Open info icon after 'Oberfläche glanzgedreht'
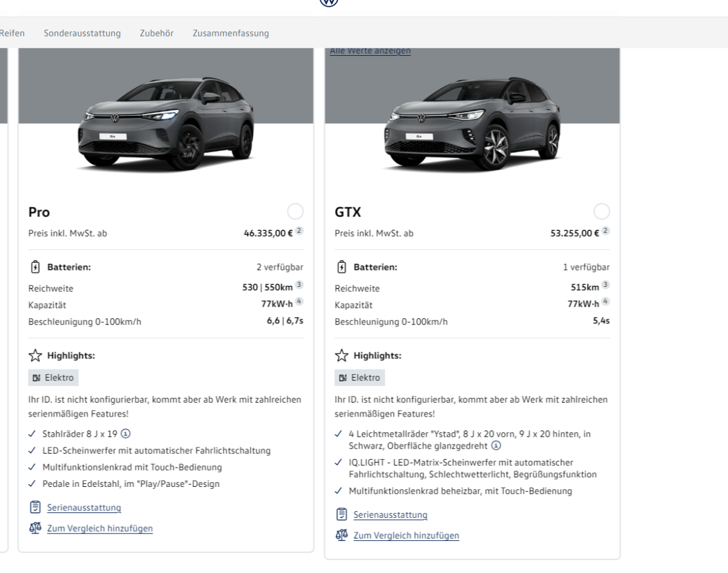 (496, 446)
